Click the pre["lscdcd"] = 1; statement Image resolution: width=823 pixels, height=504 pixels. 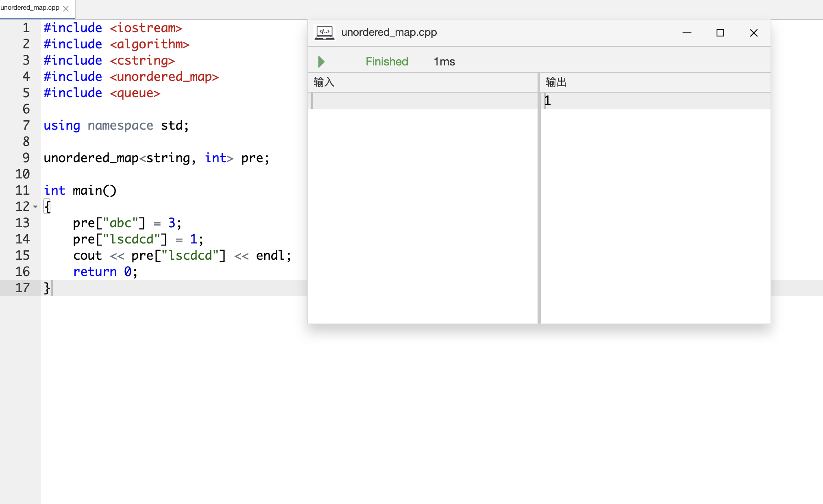click(x=138, y=239)
